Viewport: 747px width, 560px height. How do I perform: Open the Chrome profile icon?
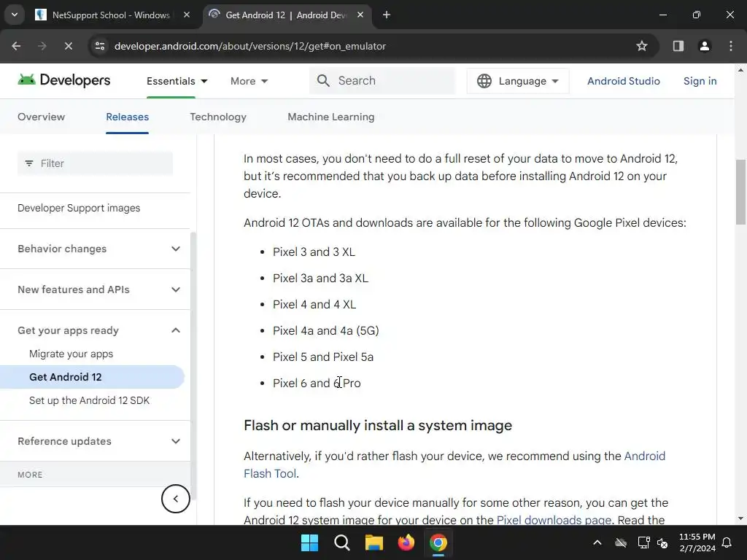pos(705,46)
